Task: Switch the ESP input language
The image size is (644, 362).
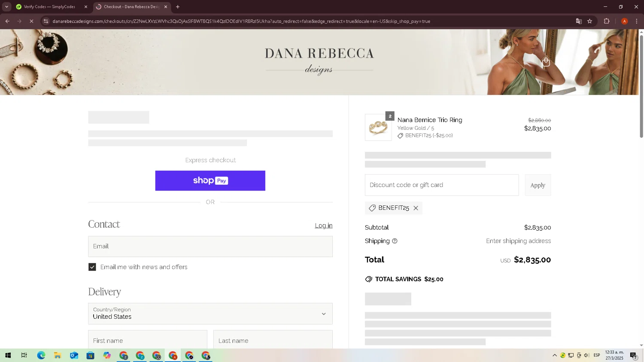Action: 597,355
